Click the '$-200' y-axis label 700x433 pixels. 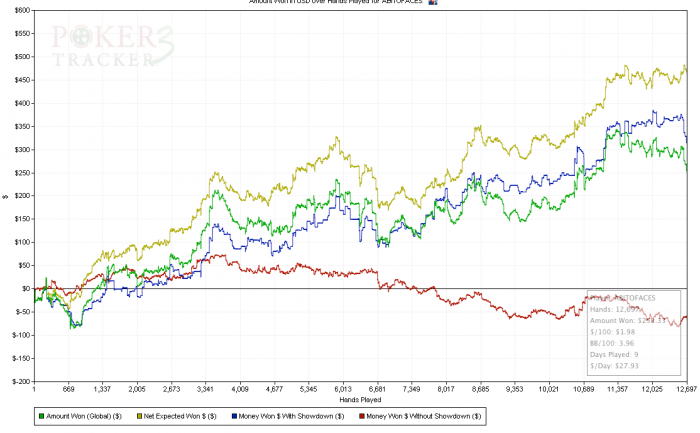pos(21,382)
